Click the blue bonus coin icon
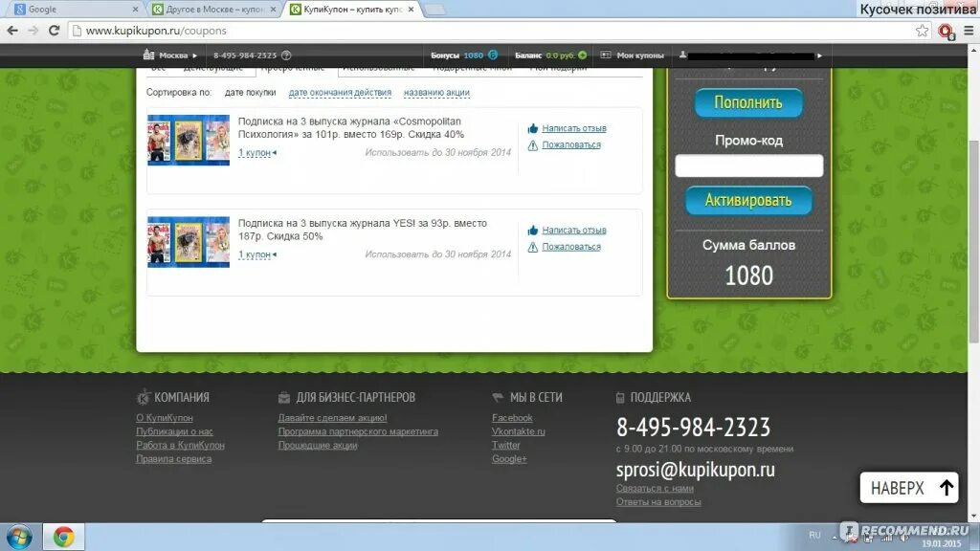 click(x=493, y=55)
